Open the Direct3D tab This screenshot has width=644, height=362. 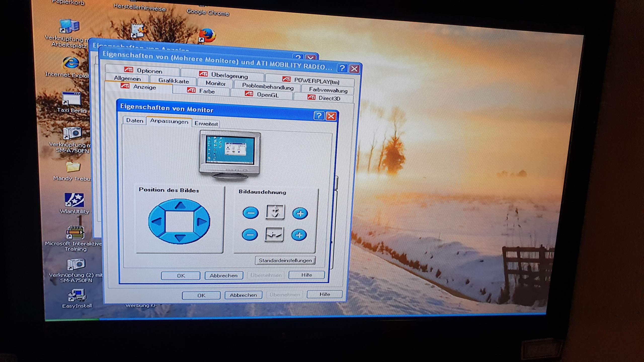tap(324, 98)
